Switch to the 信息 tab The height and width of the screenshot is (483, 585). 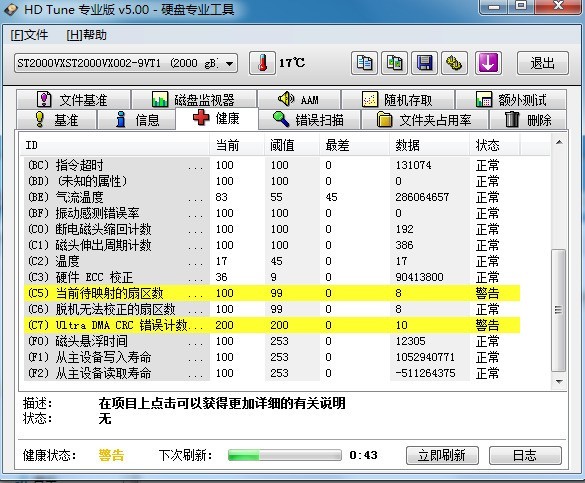pos(136,120)
